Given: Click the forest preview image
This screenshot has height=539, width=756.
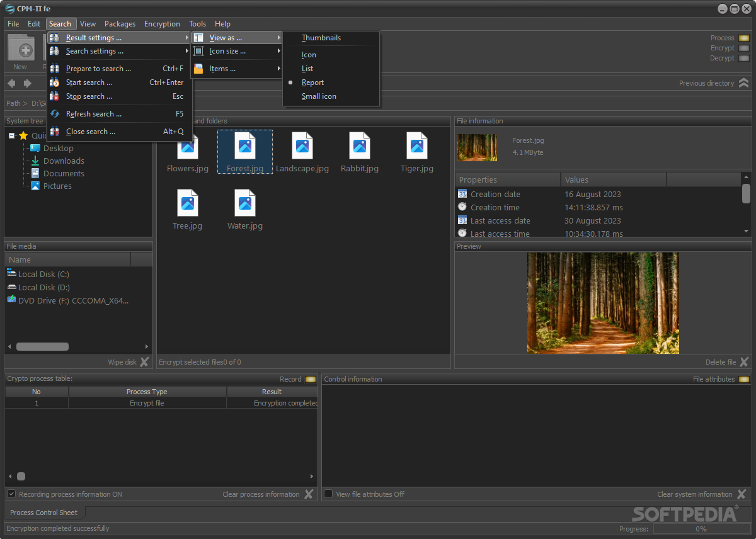Looking at the screenshot, I should tap(603, 303).
